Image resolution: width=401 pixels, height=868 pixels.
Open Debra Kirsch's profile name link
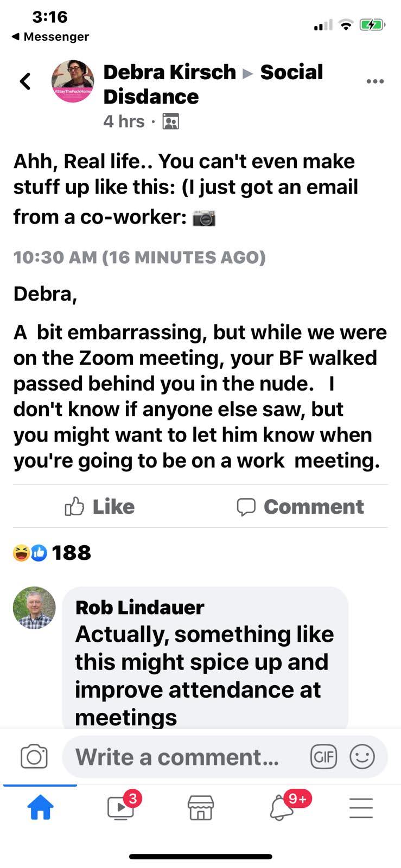(169, 72)
